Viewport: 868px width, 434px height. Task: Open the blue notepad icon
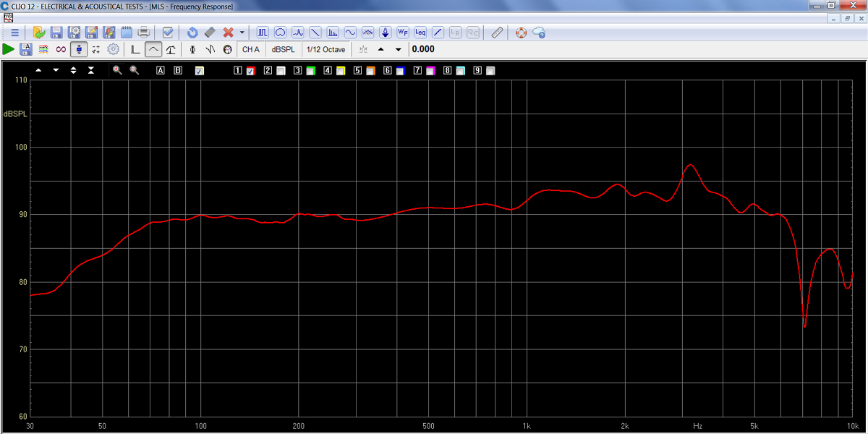click(x=126, y=33)
